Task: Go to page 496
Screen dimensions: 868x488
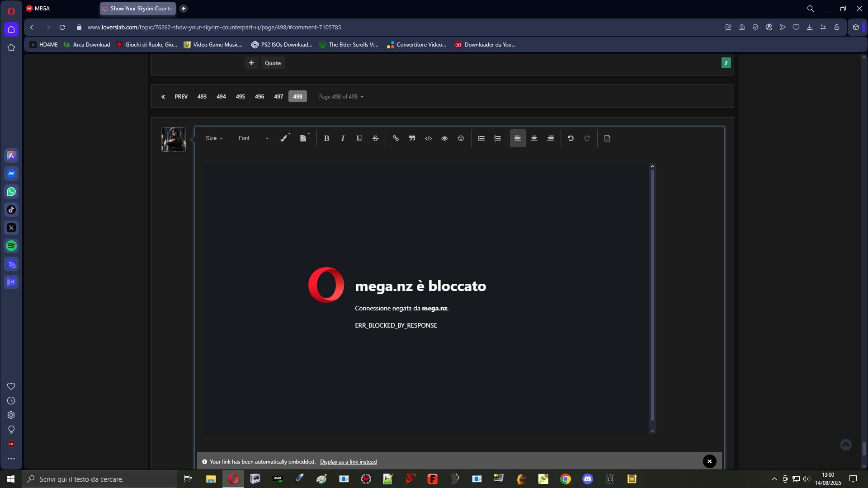Action: click(259, 97)
